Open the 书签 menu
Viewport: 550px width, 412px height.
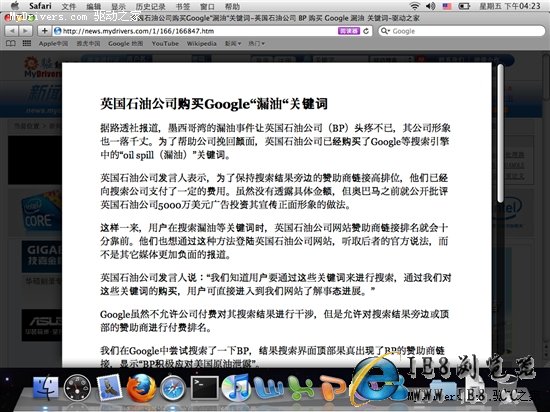[x=182, y=6]
